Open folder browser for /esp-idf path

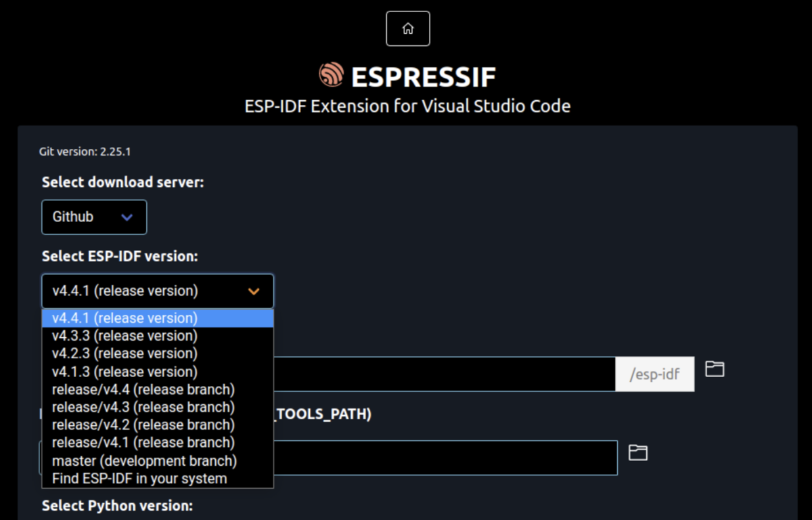tap(715, 369)
